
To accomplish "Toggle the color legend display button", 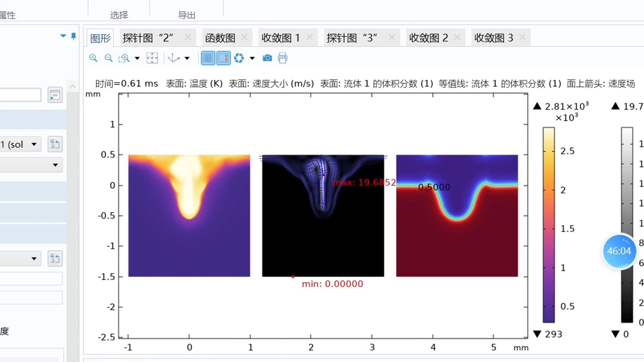I will 223,58.
